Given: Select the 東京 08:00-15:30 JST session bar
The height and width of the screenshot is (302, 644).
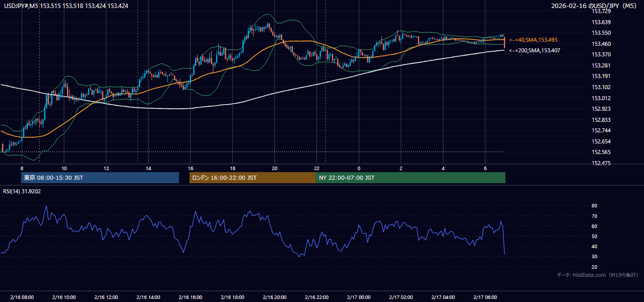Looking at the screenshot, I should pos(100,178).
